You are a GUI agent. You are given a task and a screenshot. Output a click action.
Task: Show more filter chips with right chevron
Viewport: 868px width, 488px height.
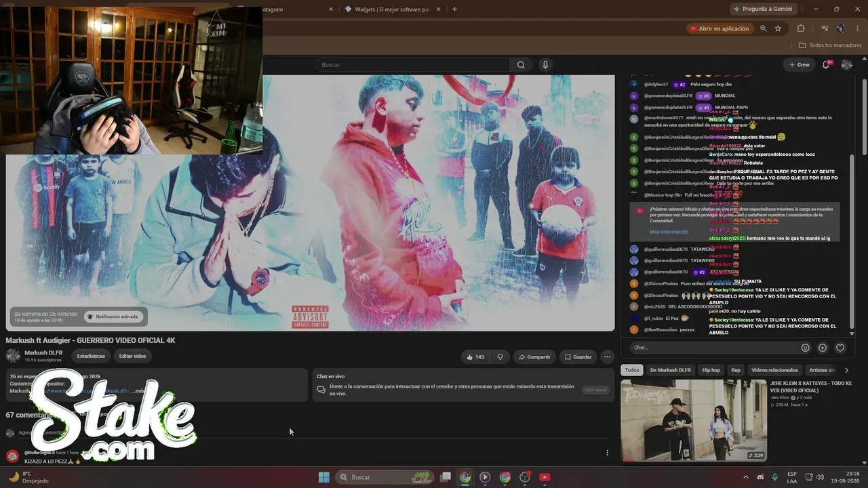point(846,370)
